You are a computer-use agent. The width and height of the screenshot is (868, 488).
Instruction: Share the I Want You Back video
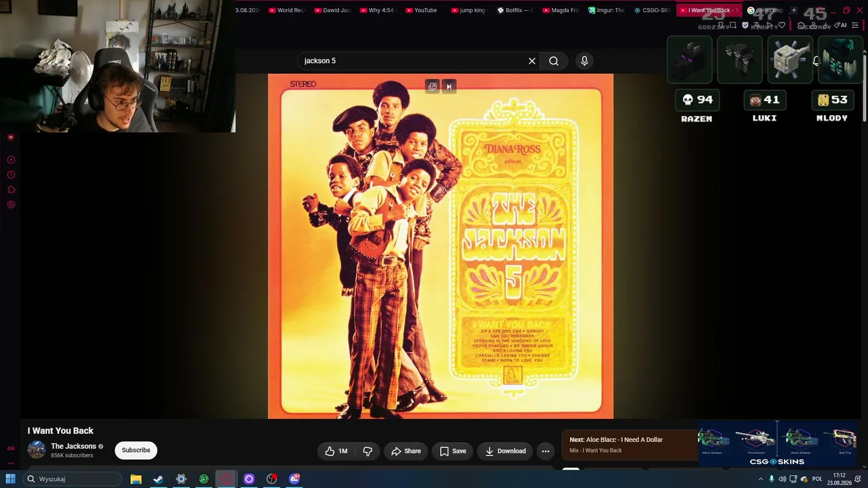click(x=406, y=451)
